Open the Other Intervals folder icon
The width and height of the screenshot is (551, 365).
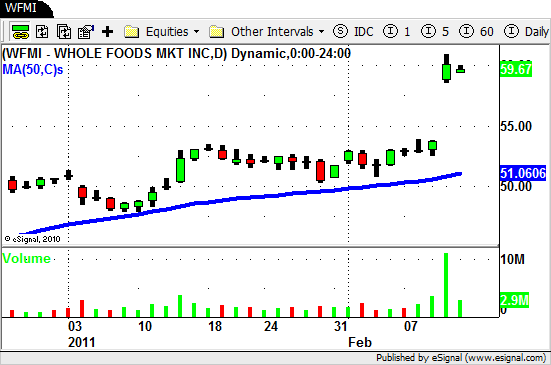coord(216,32)
